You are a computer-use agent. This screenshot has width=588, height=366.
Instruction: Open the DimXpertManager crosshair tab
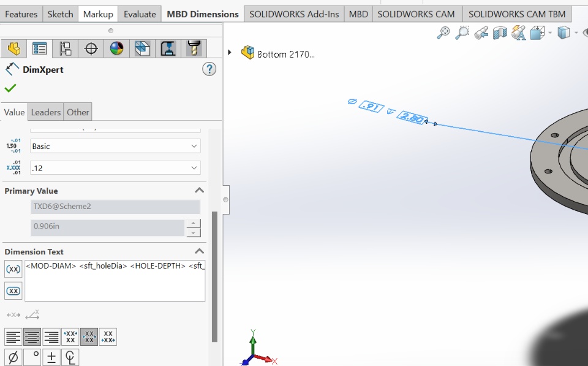[x=91, y=49]
